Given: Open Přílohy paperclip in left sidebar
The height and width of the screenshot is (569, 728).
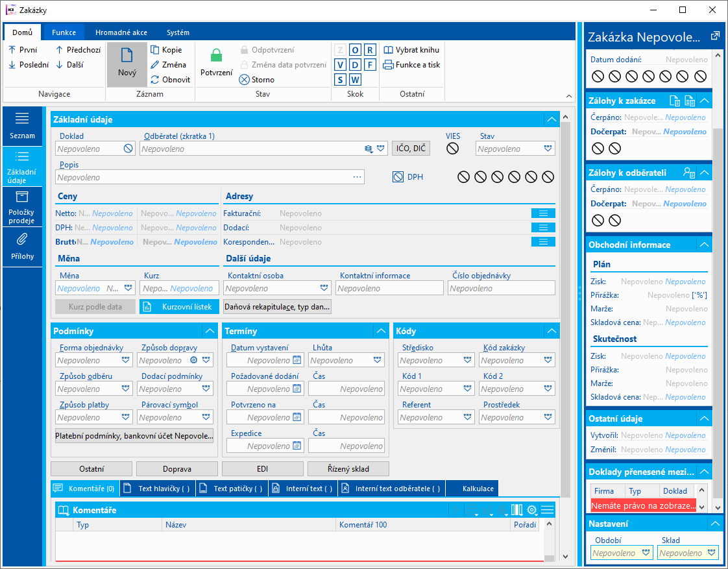Looking at the screenshot, I should [x=22, y=240].
